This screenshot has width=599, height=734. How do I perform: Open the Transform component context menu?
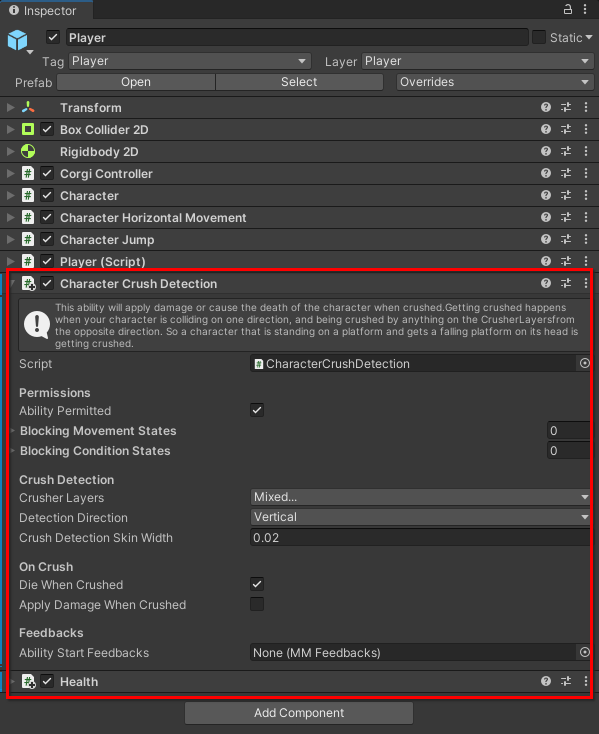pyautogui.click(x=586, y=107)
